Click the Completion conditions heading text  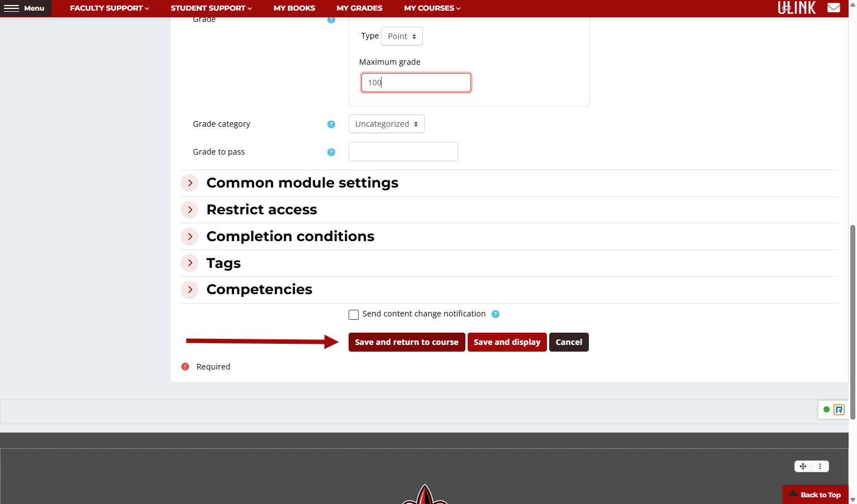click(291, 237)
